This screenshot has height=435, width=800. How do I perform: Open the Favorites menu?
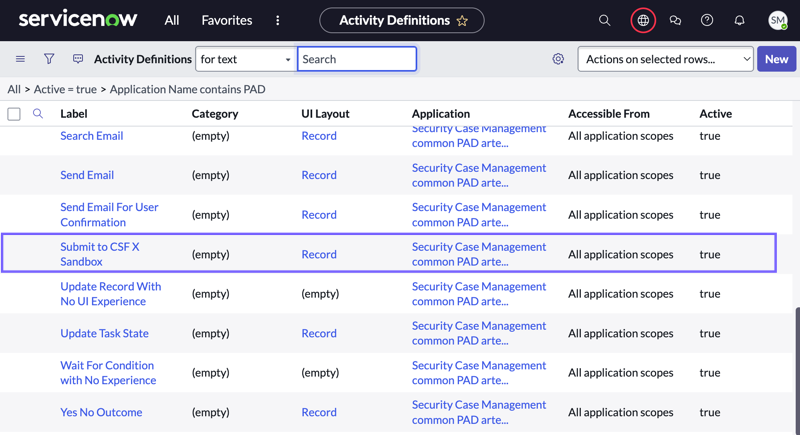coord(227,20)
